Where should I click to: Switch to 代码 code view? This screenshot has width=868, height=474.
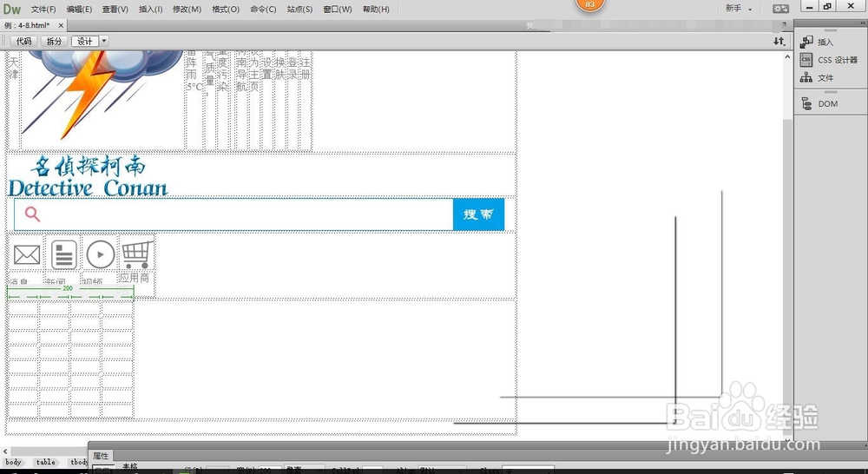tap(23, 41)
